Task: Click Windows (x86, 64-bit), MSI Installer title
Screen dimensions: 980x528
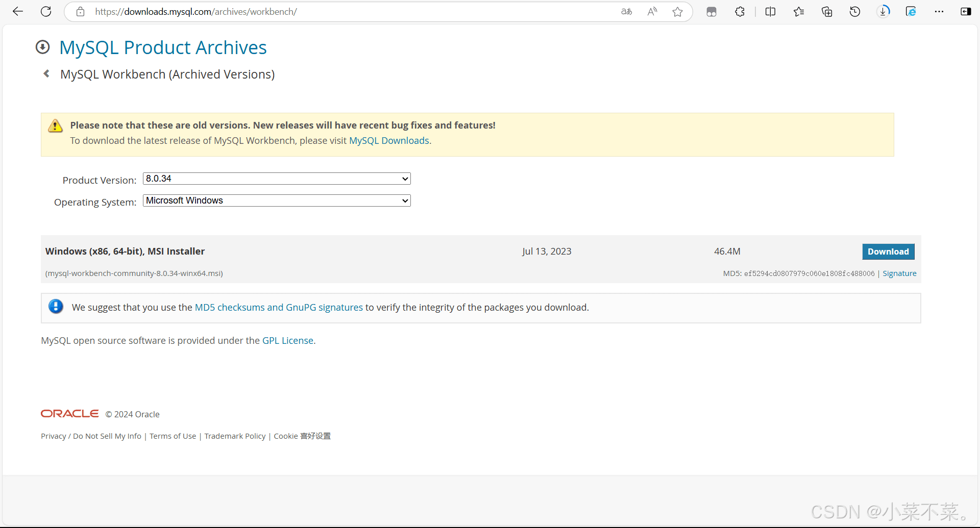Action: click(x=125, y=252)
